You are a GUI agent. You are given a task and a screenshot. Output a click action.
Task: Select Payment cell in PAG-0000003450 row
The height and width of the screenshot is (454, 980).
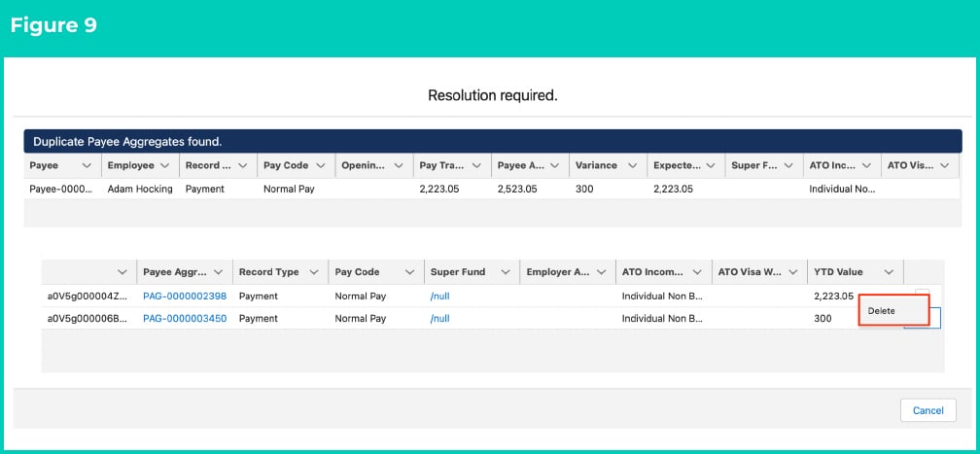coord(280,318)
